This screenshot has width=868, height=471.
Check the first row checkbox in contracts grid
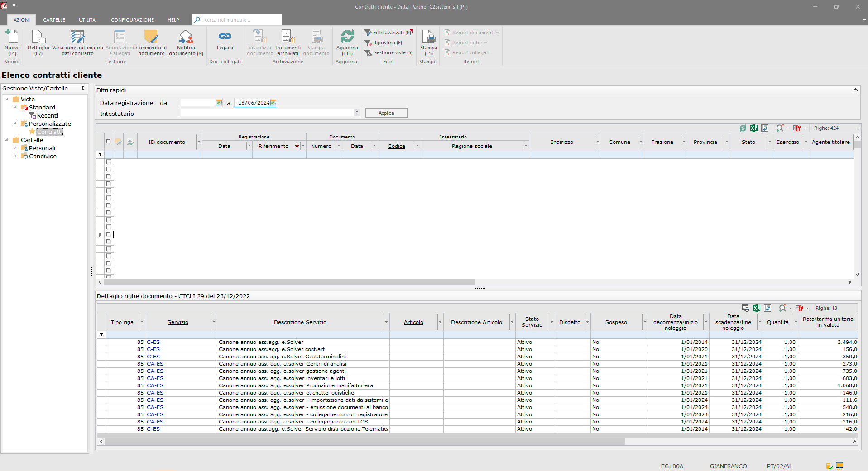point(108,162)
